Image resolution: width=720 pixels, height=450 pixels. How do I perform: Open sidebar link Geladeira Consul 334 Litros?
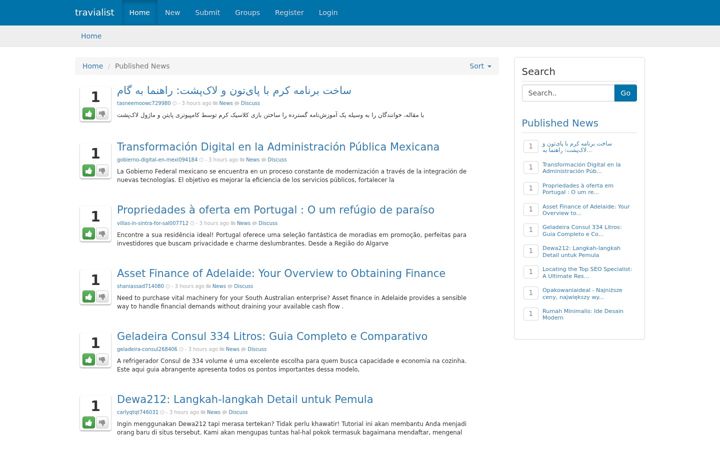[x=582, y=231]
